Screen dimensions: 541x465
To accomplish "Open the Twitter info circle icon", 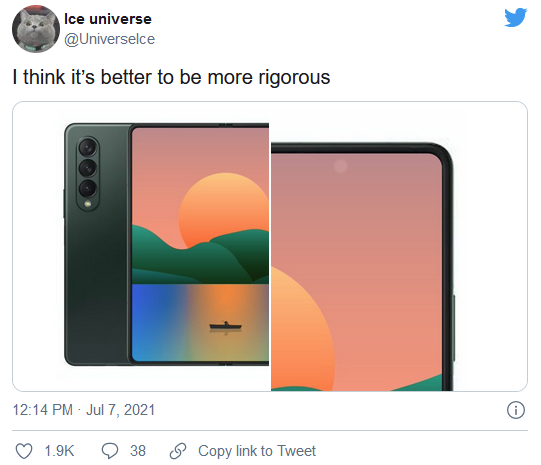I will click(x=516, y=410).
